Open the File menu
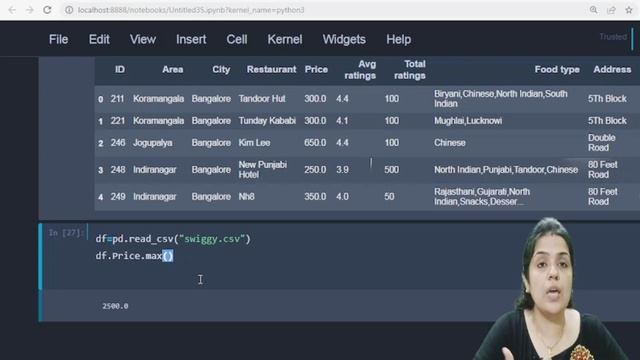The image size is (640, 360). [58, 40]
